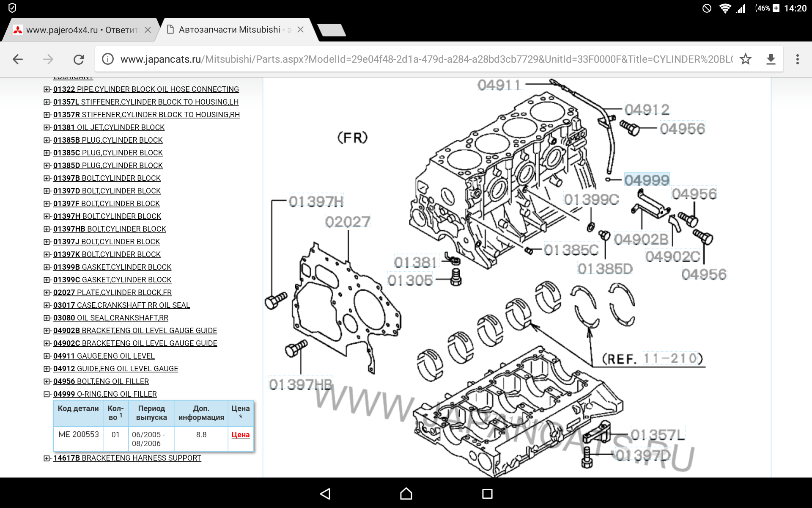Image resolution: width=812 pixels, height=508 pixels.
Task: Reload the page with refresh icon
Action: [x=79, y=59]
